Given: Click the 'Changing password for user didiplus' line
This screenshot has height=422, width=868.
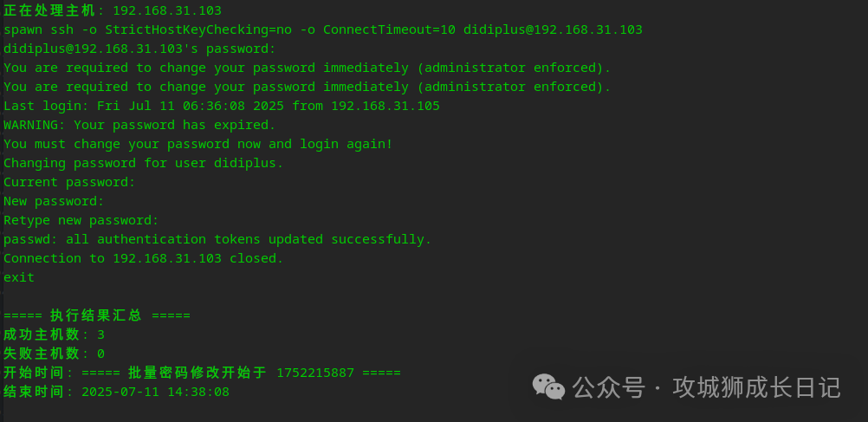Looking at the screenshot, I should coord(143,163).
